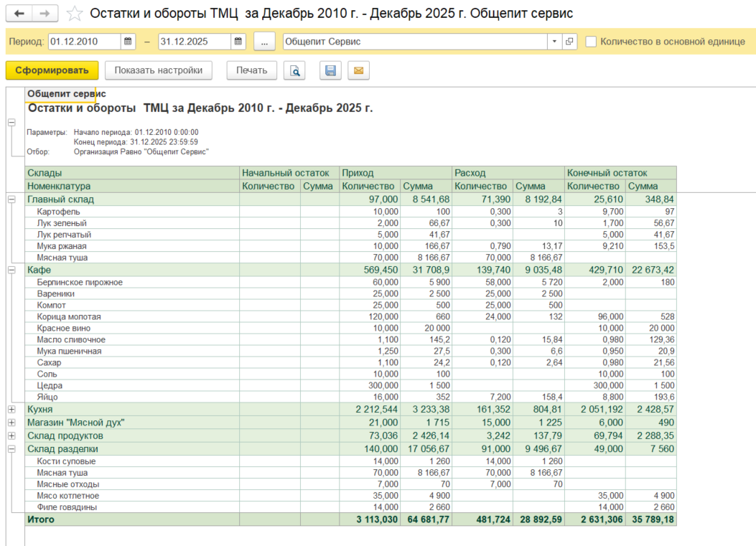This screenshot has width=756, height=546.
Task: Open the organization dropdown list
Action: point(554,42)
